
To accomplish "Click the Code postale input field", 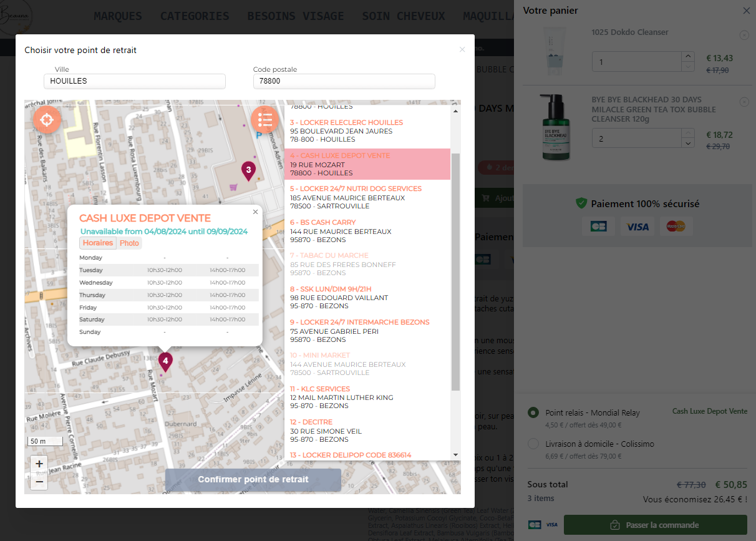I will click(x=344, y=81).
